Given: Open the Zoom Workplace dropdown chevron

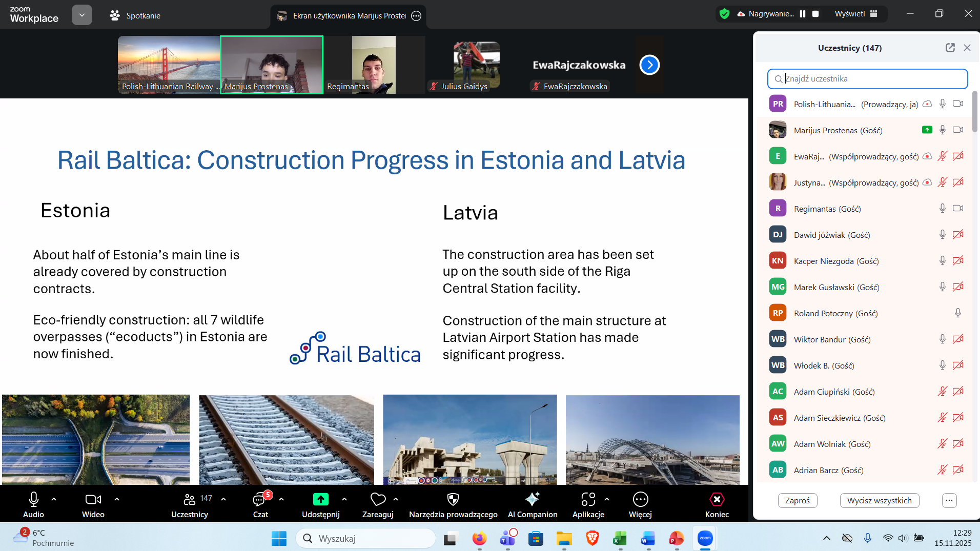Looking at the screenshot, I should (82, 15).
